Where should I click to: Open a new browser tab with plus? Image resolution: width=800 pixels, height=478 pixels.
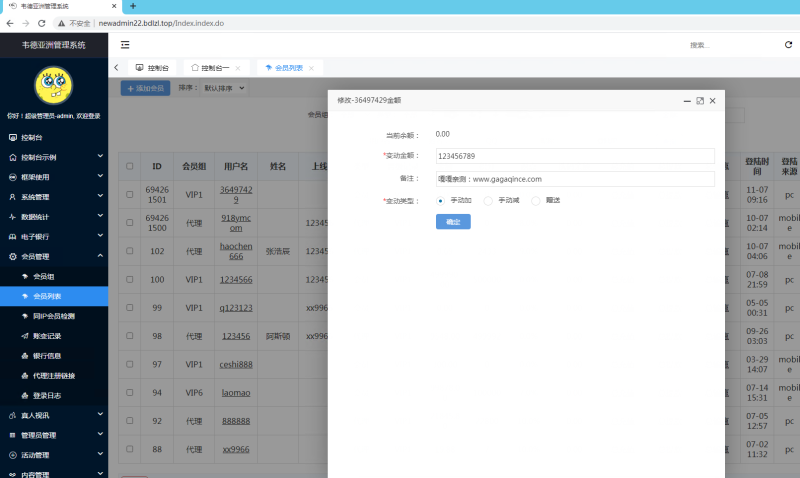tap(133, 6)
